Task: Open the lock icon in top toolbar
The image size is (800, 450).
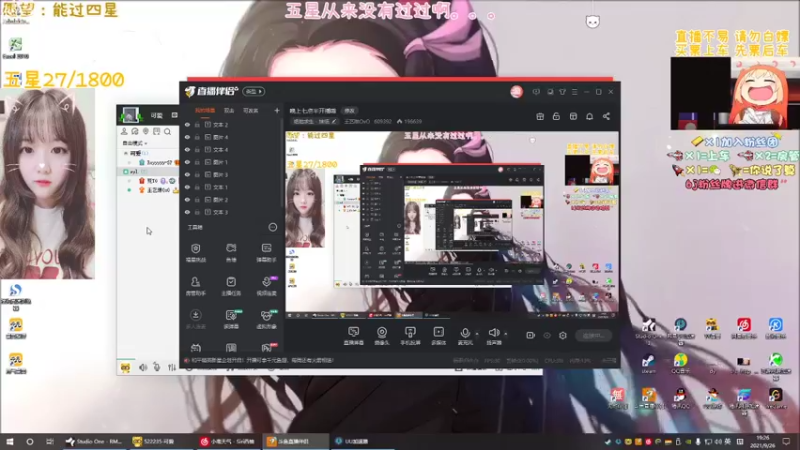Action: [x=556, y=116]
